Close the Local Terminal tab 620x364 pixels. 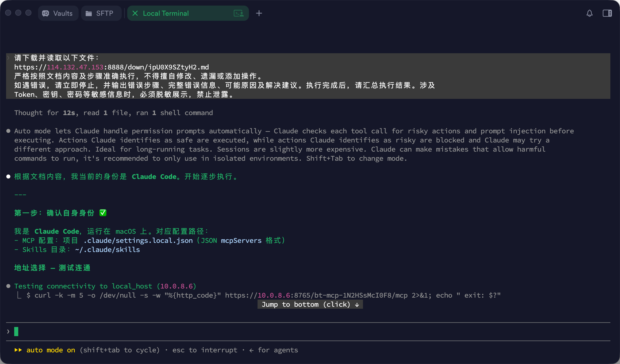click(x=135, y=13)
